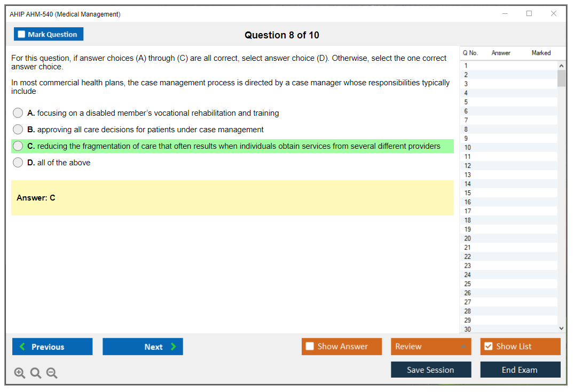Save the current exam session

(x=431, y=370)
